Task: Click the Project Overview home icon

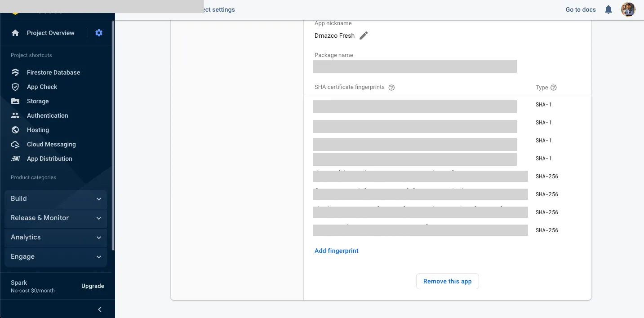Action: click(x=15, y=33)
